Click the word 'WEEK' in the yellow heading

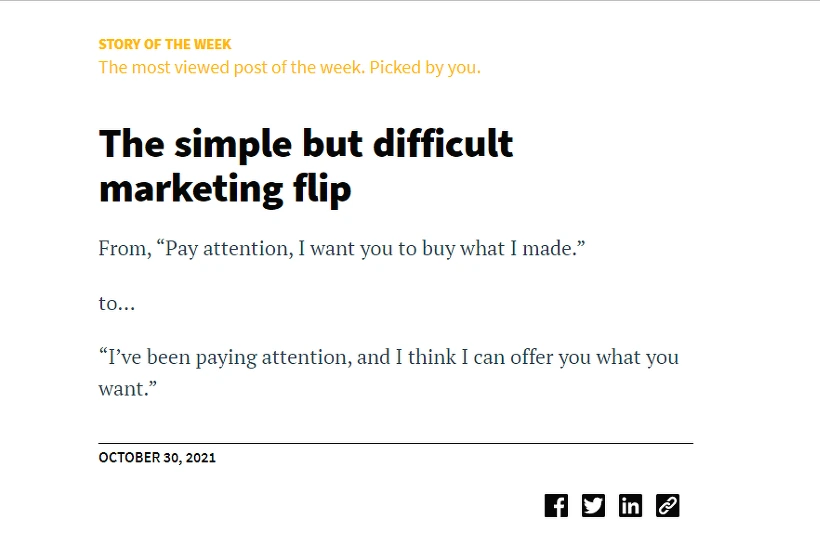(x=212, y=44)
